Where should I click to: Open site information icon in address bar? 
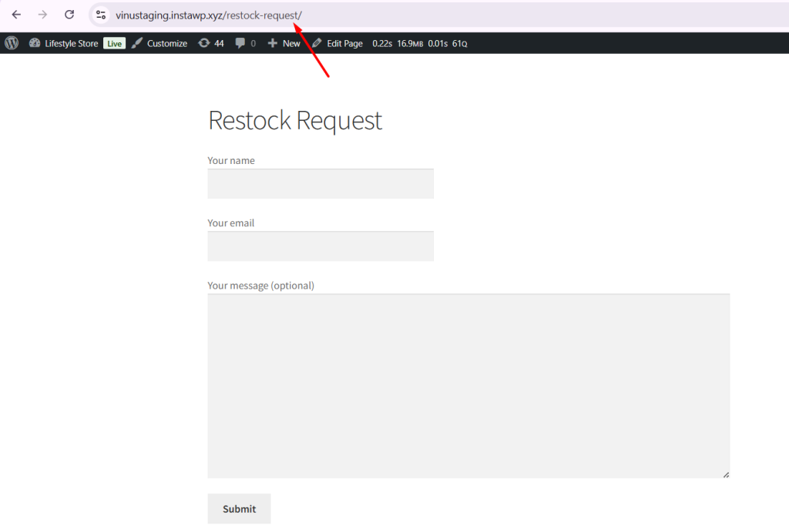point(100,14)
